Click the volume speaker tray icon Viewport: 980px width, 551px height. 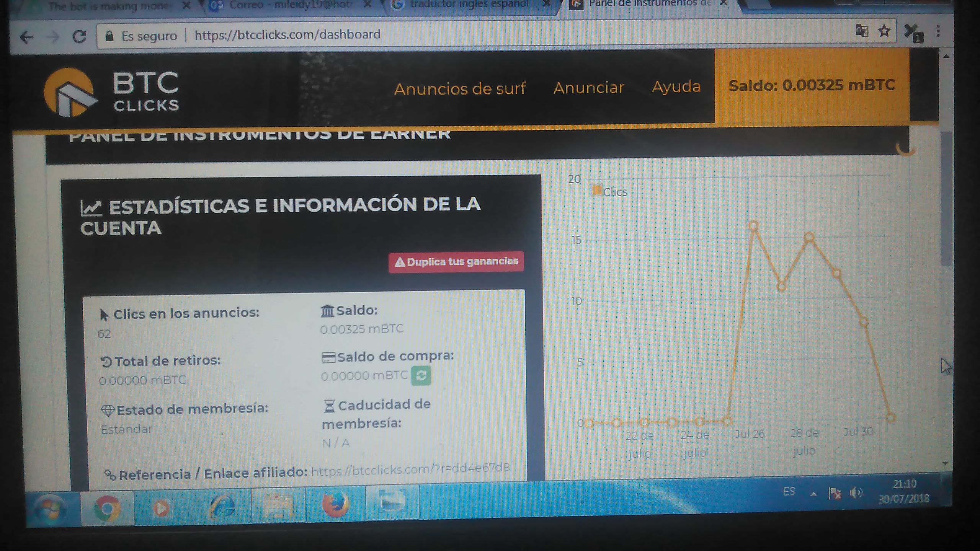click(x=855, y=493)
